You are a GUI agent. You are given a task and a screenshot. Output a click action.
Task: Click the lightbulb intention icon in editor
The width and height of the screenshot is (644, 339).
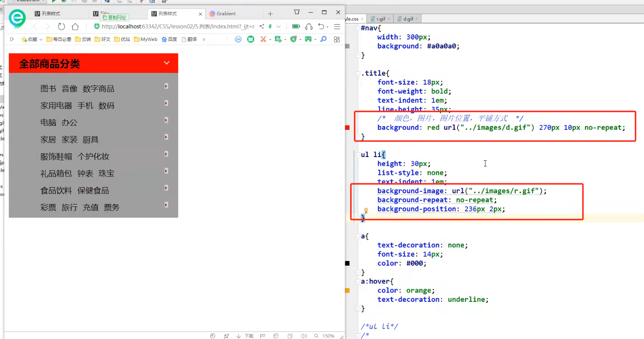tap(366, 211)
